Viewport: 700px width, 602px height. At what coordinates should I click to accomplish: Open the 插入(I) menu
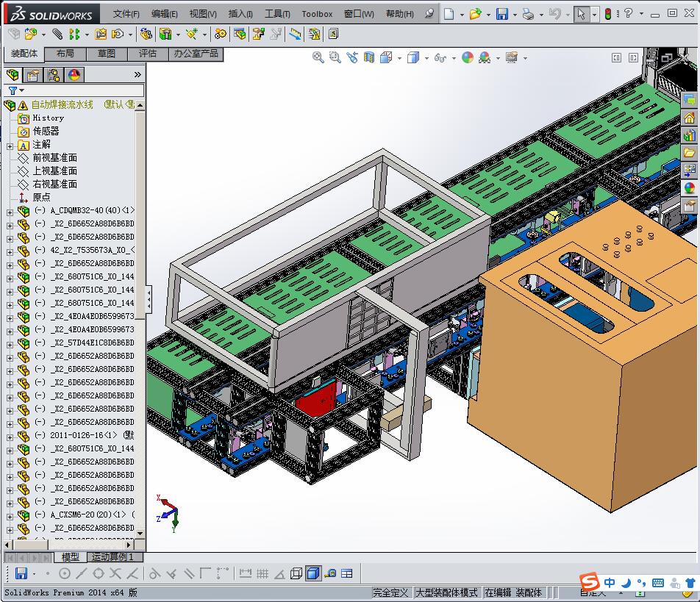click(x=240, y=14)
